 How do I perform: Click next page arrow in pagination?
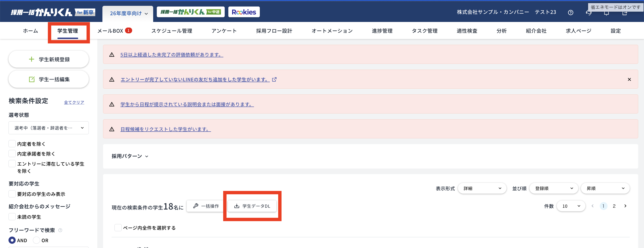[625, 206]
